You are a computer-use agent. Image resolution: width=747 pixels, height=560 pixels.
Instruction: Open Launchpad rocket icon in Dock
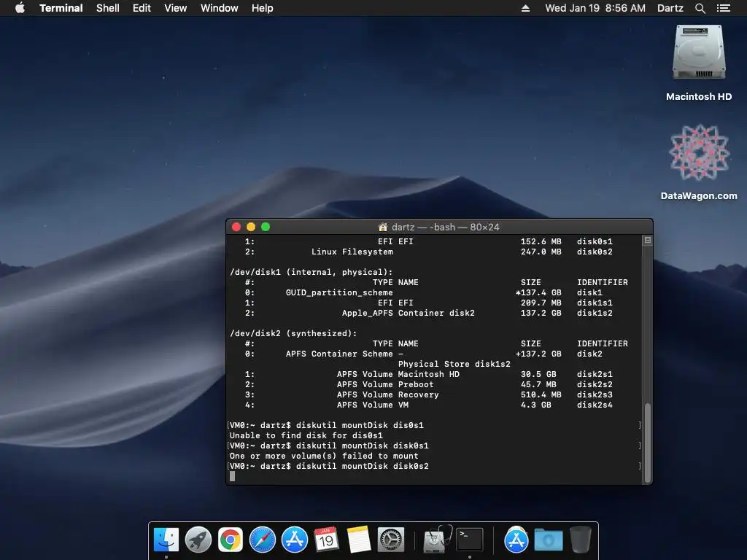pos(198,540)
